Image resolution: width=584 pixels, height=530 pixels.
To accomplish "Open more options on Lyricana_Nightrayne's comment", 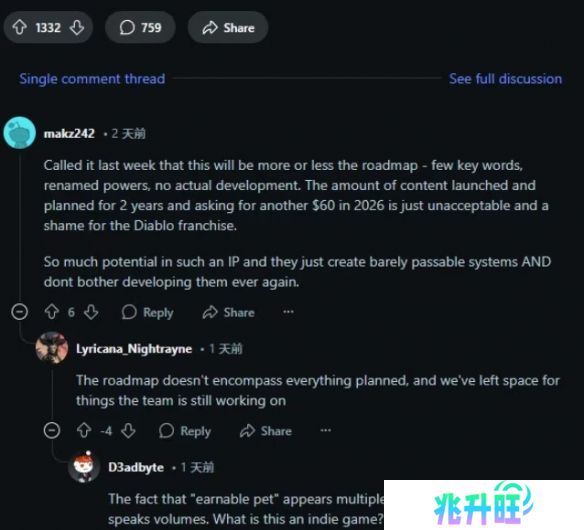I will click(326, 430).
